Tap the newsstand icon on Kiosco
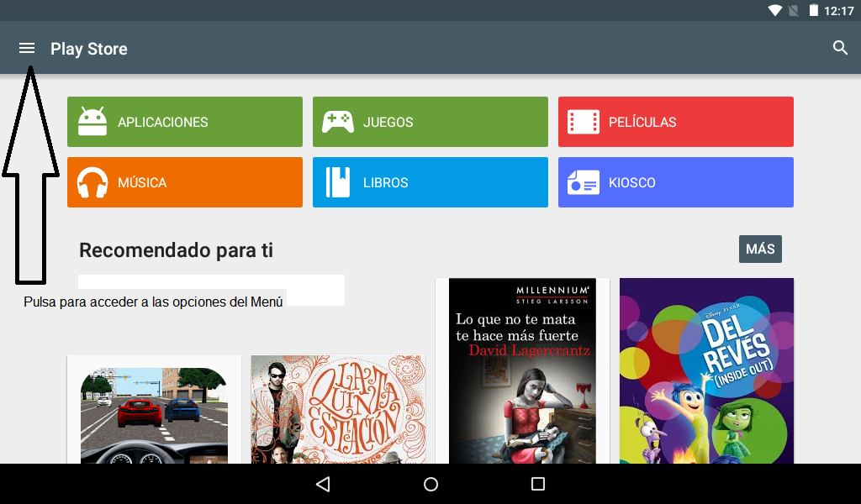The height and width of the screenshot is (504, 861). click(583, 182)
